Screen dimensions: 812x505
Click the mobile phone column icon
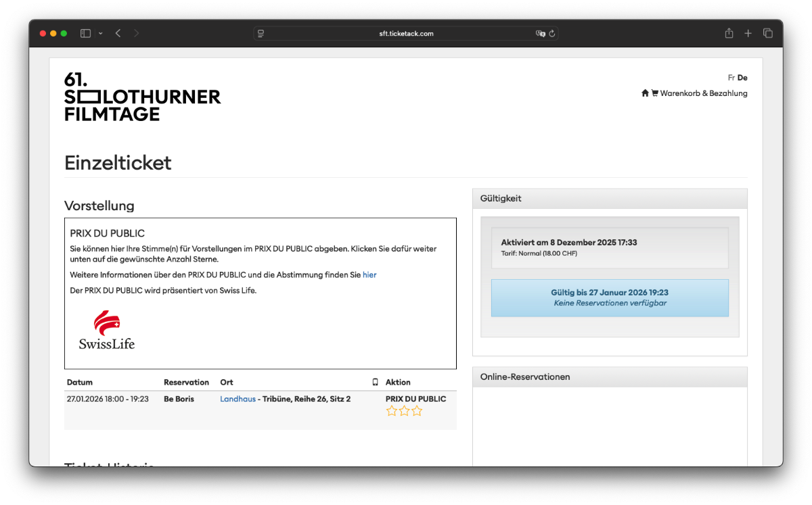pyautogui.click(x=376, y=382)
